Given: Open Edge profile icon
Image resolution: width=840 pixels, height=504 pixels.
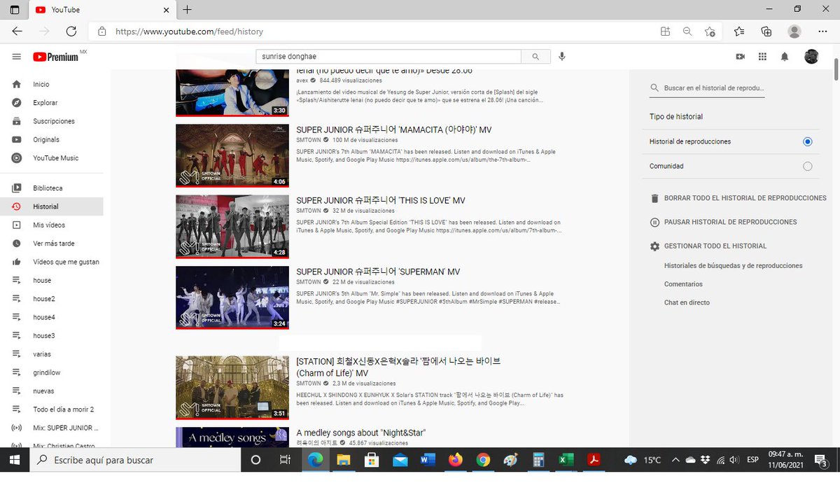Looking at the screenshot, I should (x=794, y=31).
